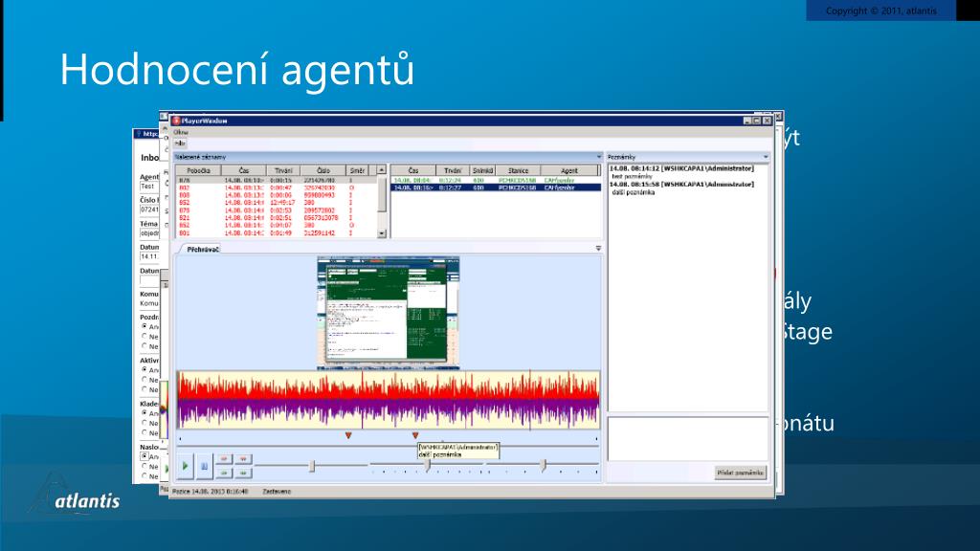Pause playback with the blue Pause button
This screenshot has width=980, height=551.
[x=205, y=466]
